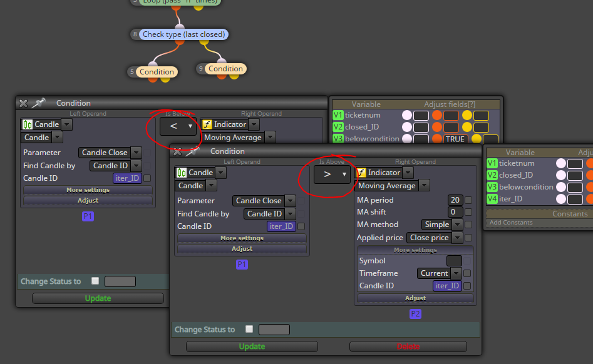Click the pin icon in back Condition window

(38, 103)
